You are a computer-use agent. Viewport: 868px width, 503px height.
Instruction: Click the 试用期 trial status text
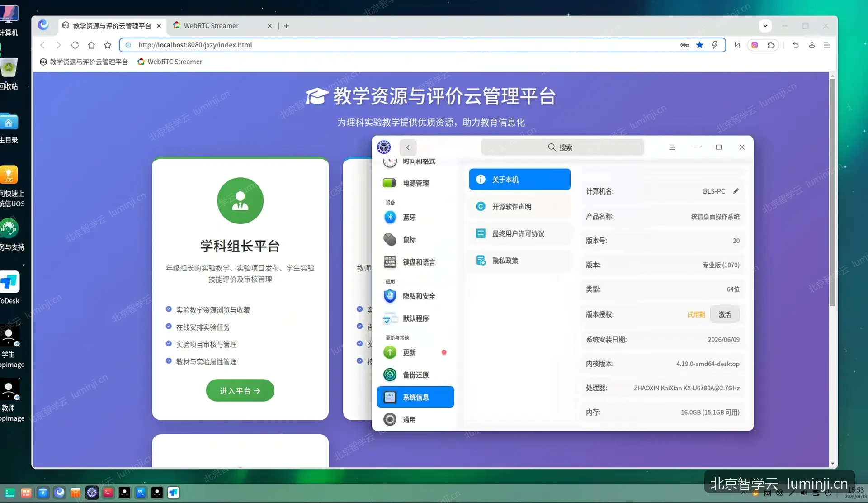coord(696,314)
